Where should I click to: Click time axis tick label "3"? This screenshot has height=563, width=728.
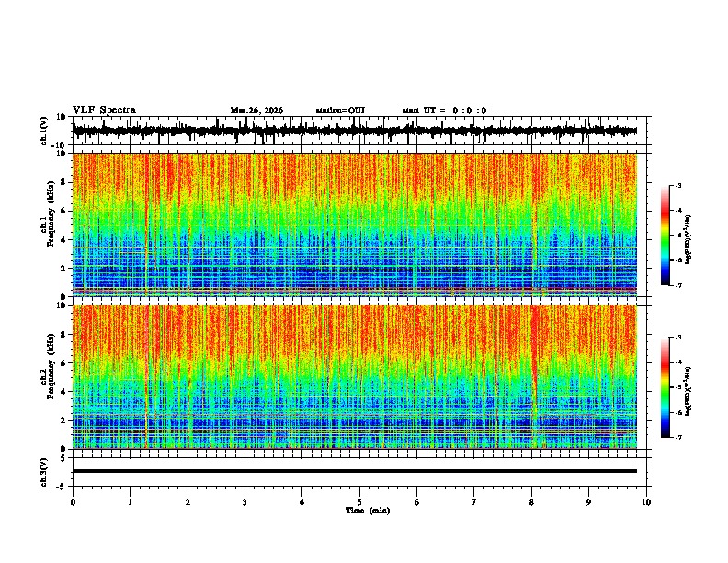245,502
